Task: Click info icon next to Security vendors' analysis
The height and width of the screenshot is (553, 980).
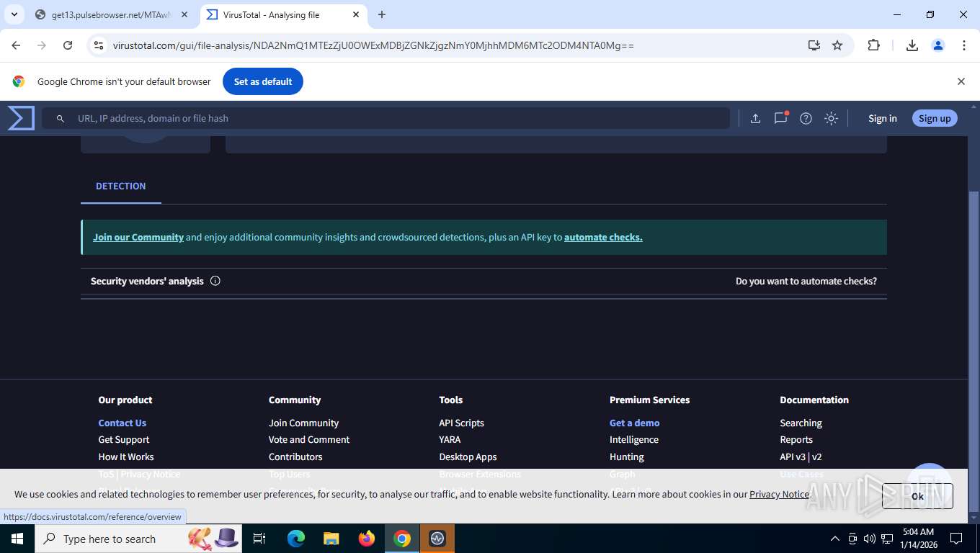Action: [x=215, y=281]
